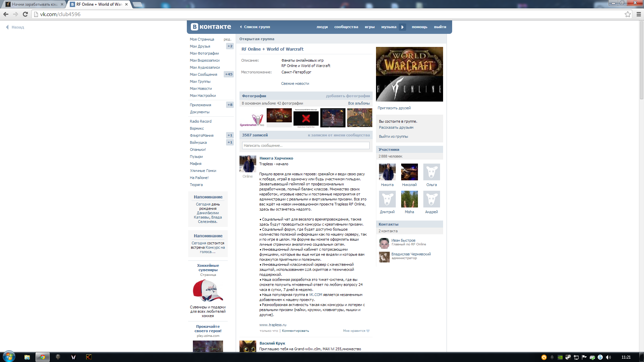Viewport: 644px width, 362px height.
Task: Open File Explorer from the taskbar
Action: [27, 357]
